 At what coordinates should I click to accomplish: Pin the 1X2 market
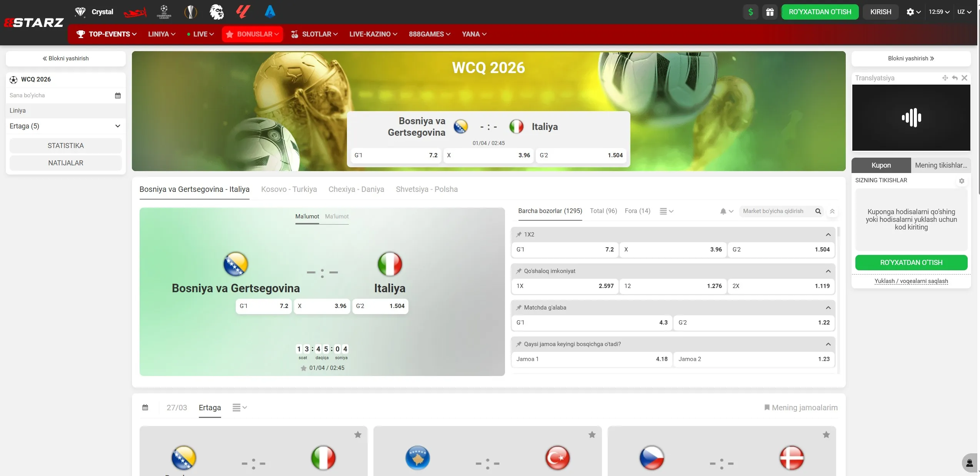click(519, 235)
